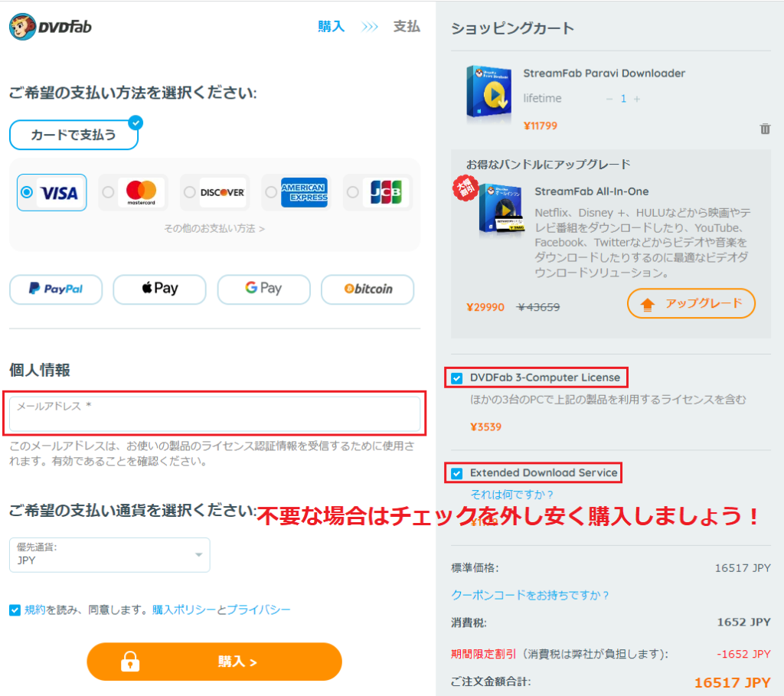The width and height of the screenshot is (784, 696).
Task: Choose Google Pay payment button
Action: pos(263,289)
